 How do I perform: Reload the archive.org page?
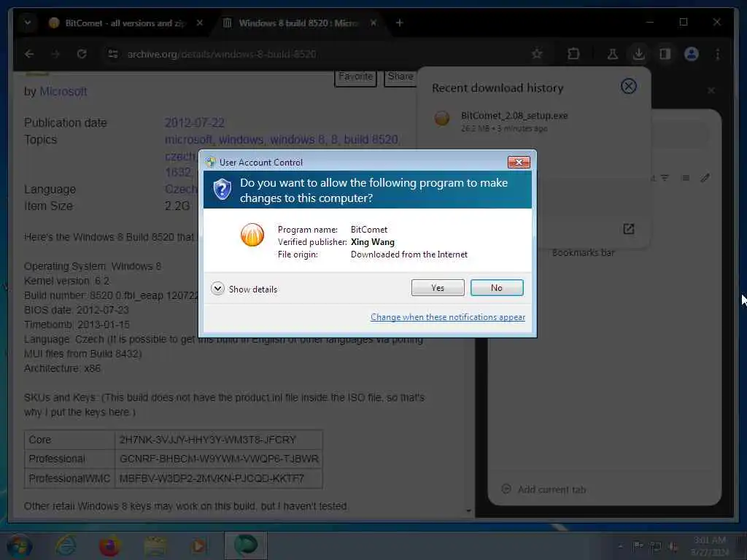(82, 54)
